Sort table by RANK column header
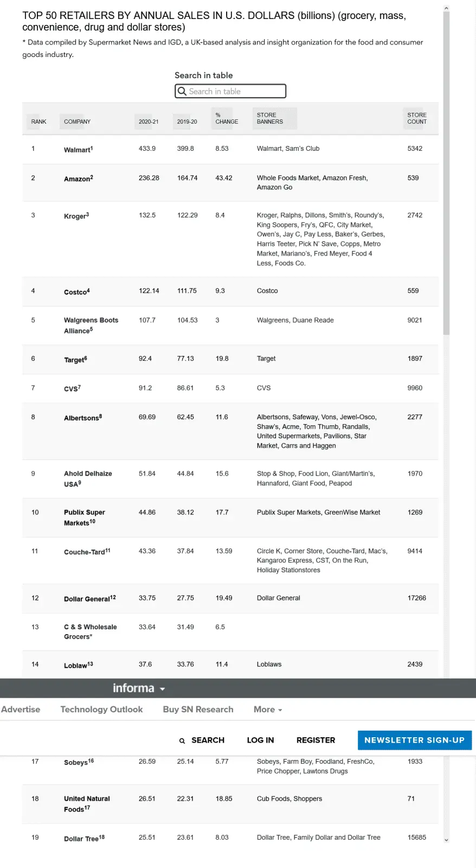 coord(38,122)
